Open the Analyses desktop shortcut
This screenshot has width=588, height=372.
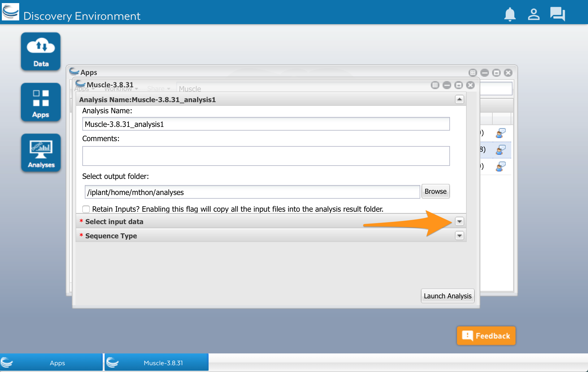tap(41, 153)
